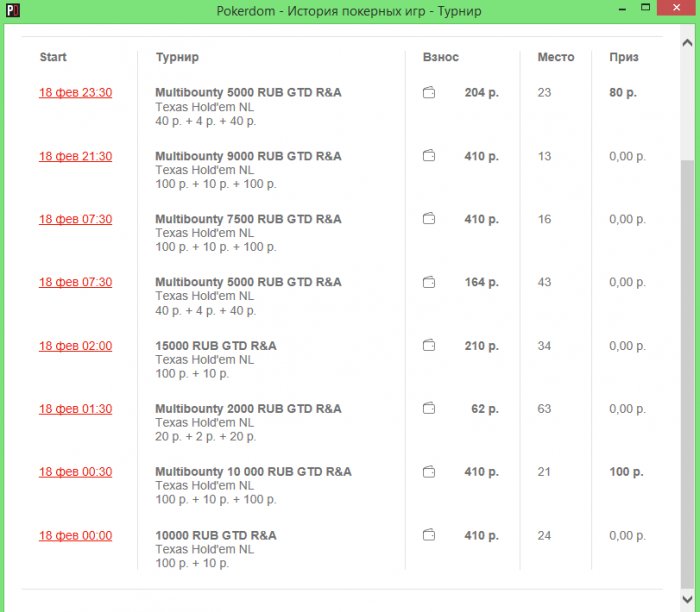This screenshot has width=700, height=612.
Task: Click the scrollbar up arrow
Action: (687, 43)
